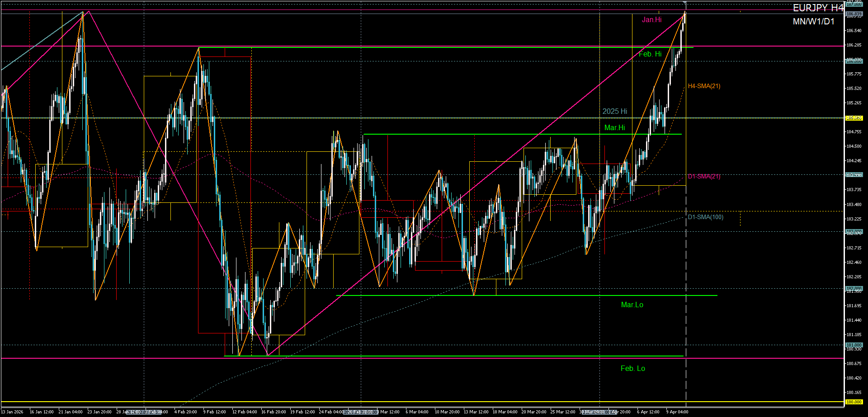Click the 186.000 level tag on price axis
This screenshot has height=417, width=868.
(854, 61)
